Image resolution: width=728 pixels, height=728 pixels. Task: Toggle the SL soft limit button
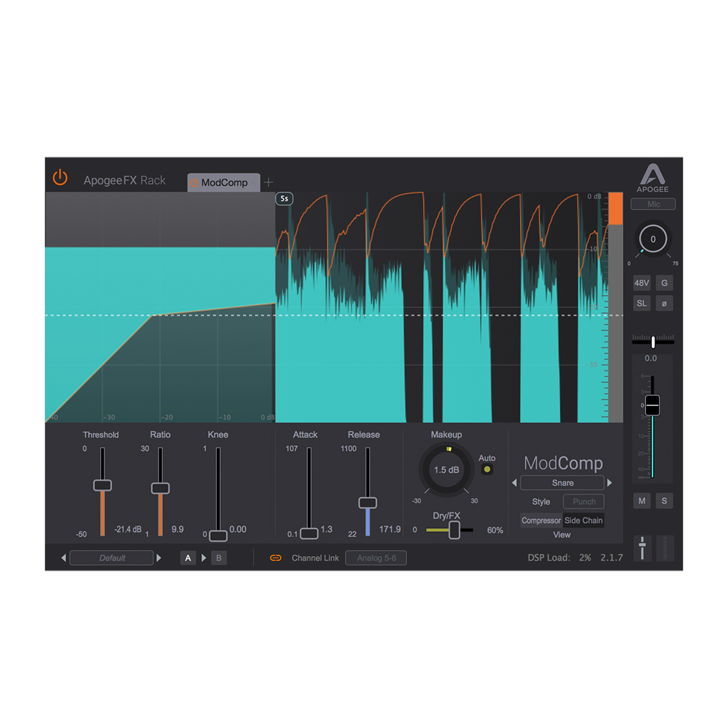point(642,304)
